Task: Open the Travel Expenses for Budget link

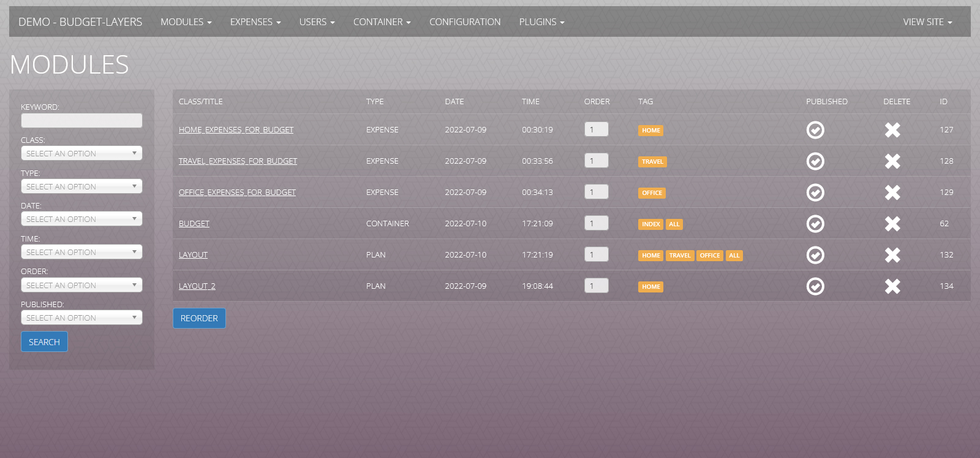Action: pyautogui.click(x=238, y=161)
